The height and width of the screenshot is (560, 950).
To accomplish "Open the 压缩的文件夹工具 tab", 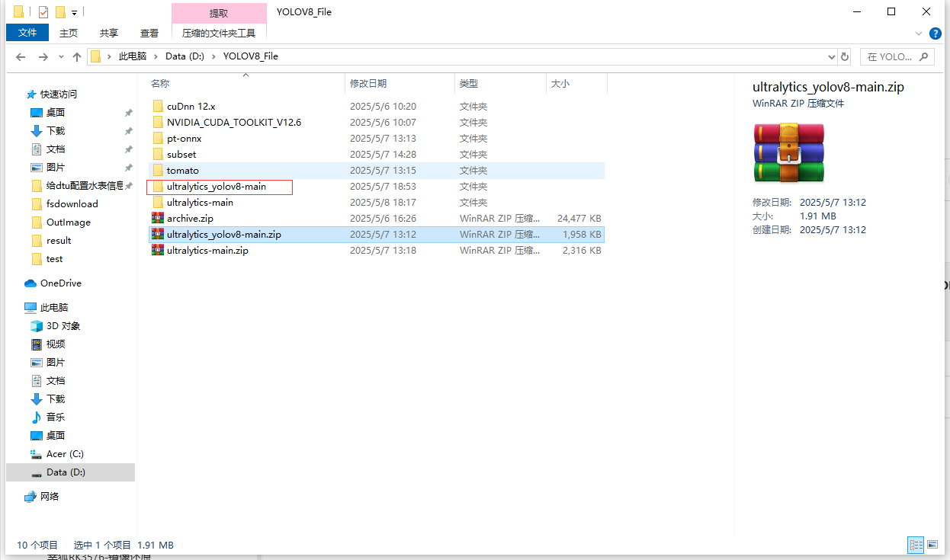I will (x=219, y=33).
